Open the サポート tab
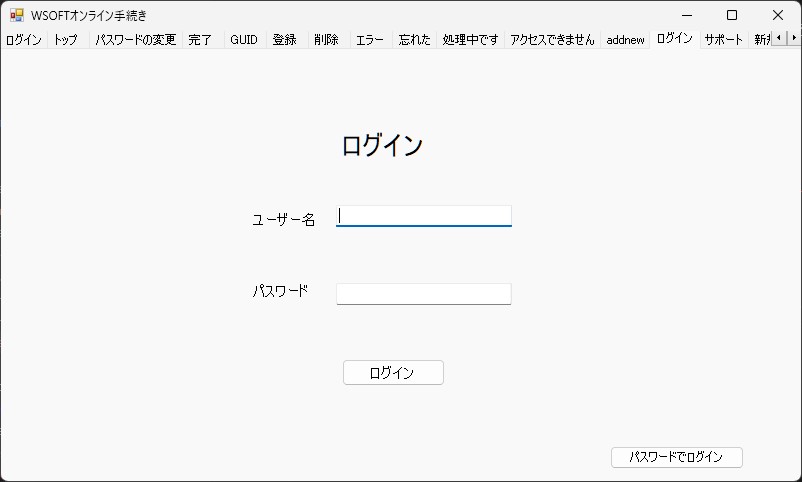 (x=723, y=40)
